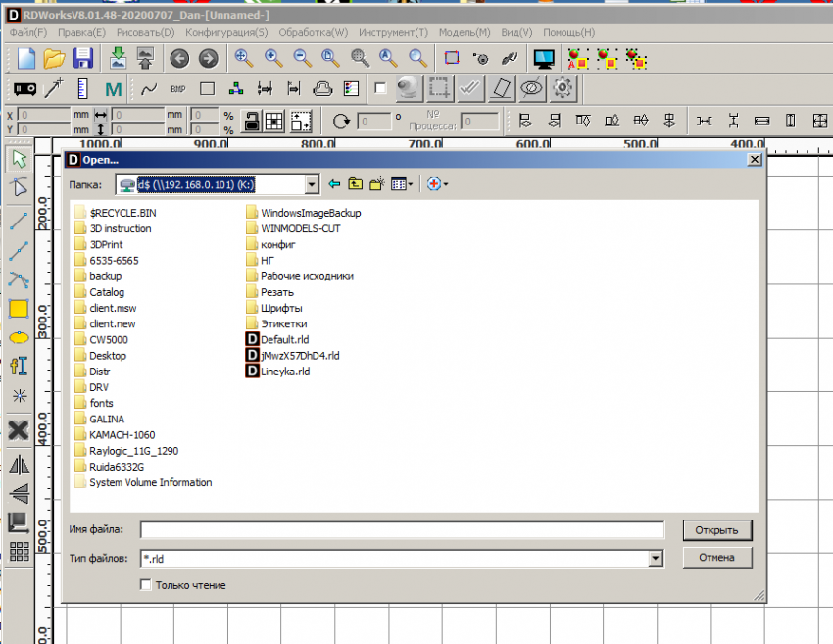Screen dimensions: 833x644
Task: Open the 'Файл(F)' menu
Action: click(28, 32)
